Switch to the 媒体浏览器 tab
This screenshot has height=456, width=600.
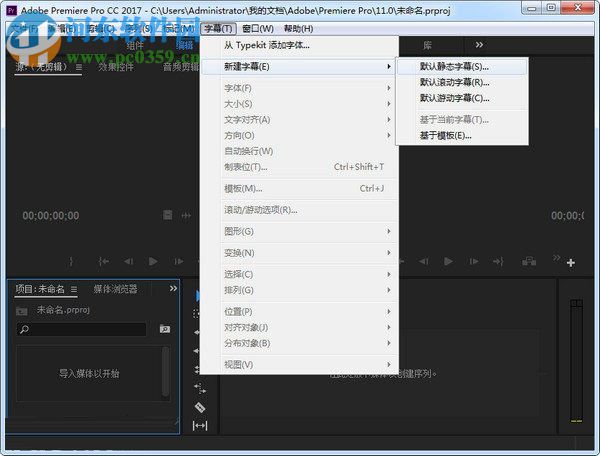(x=115, y=289)
